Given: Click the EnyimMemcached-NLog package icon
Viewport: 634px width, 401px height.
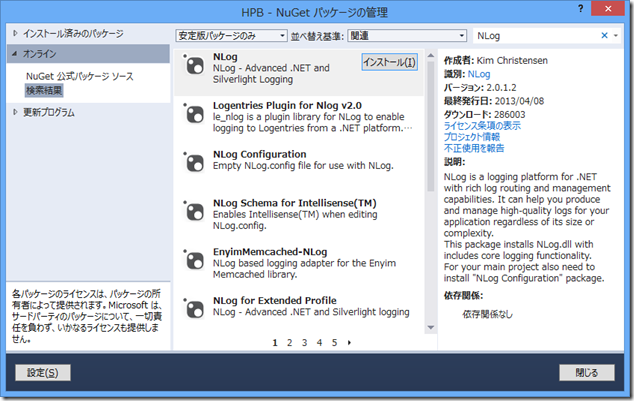Looking at the screenshot, I should pyautogui.click(x=194, y=260).
